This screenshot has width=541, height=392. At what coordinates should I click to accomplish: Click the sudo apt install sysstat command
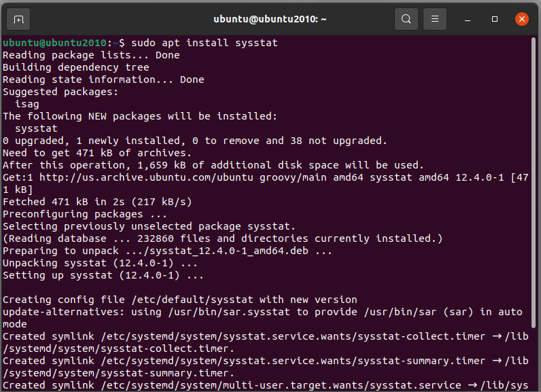coord(205,43)
